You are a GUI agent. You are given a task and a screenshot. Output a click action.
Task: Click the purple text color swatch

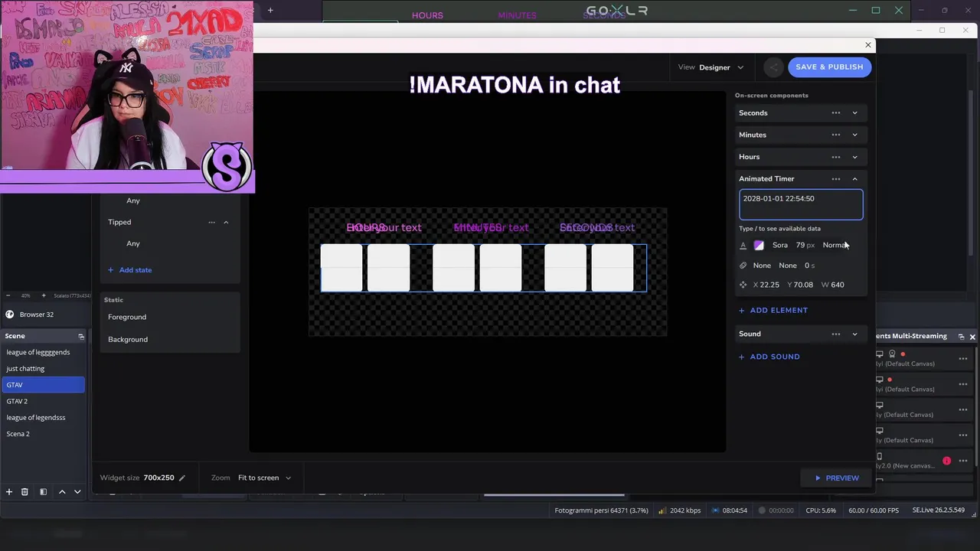tap(759, 245)
